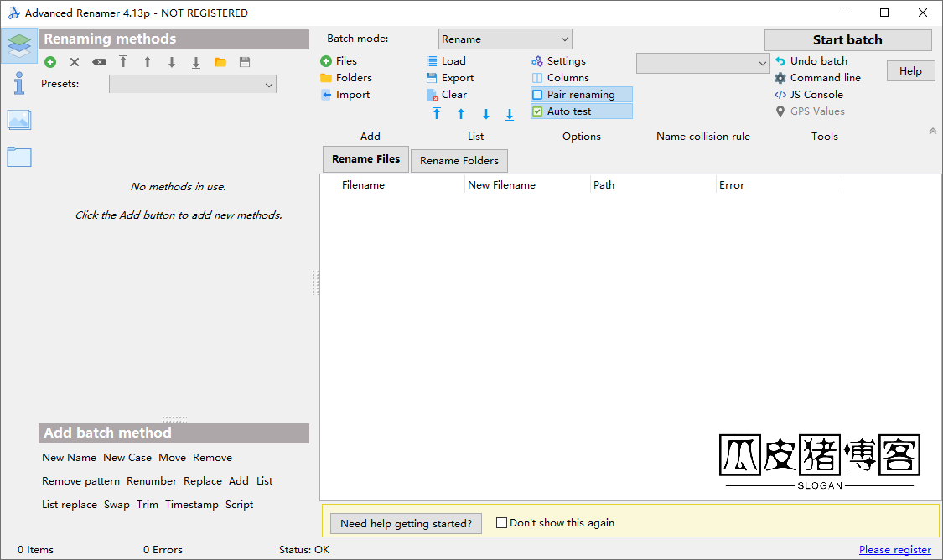Switch to Rename Files tab
Screen dimensions: 943x560
[365, 158]
